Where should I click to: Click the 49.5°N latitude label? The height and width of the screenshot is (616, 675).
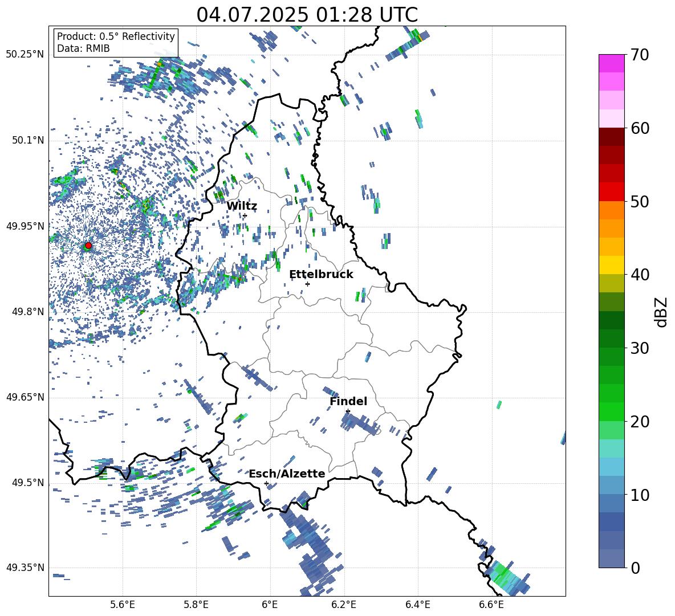click(x=28, y=483)
